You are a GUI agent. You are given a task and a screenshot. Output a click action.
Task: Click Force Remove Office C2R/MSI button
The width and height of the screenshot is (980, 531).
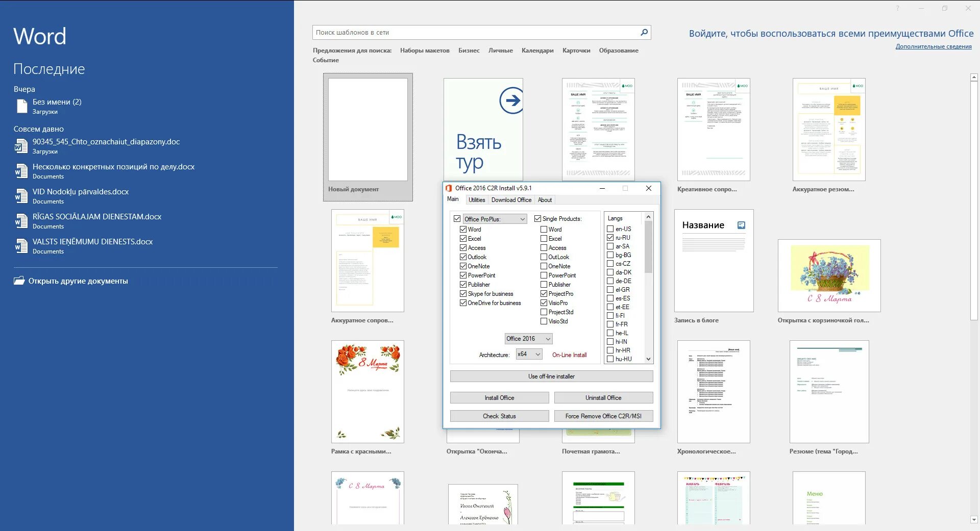point(603,416)
